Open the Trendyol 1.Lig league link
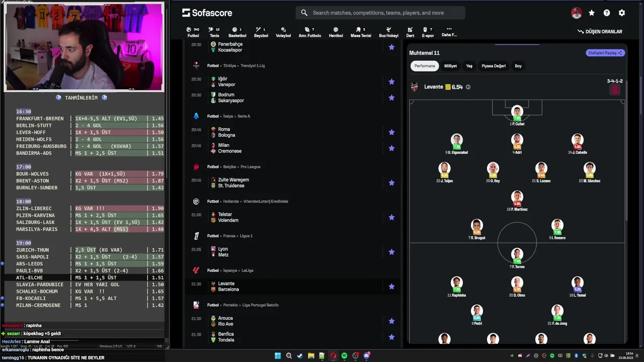Viewport: 644px width, 362px height. pyautogui.click(x=252, y=66)
